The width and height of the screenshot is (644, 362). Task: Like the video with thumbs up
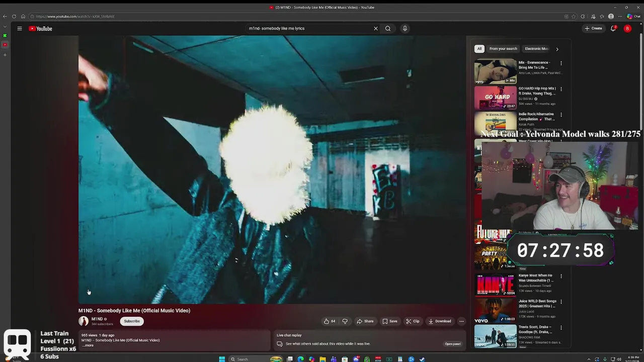point(329,321)
